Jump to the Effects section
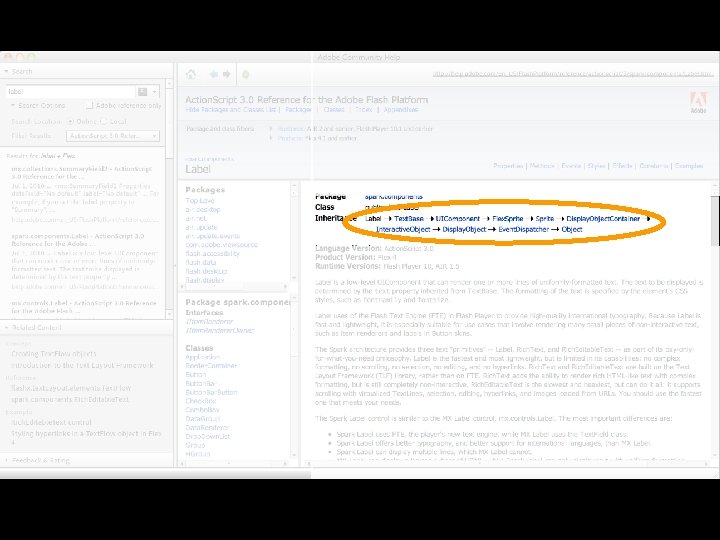This screenshot has height=540, width=720. [x=622, y=166]
